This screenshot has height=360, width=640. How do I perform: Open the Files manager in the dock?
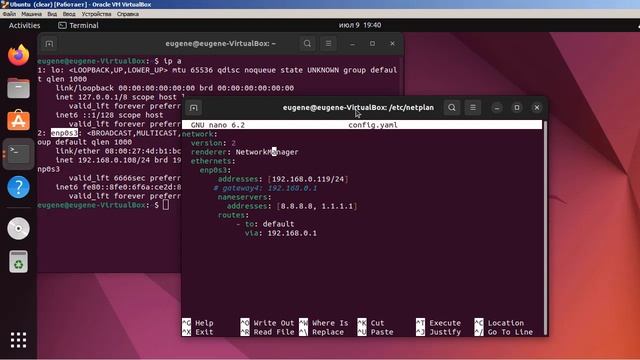18,88
